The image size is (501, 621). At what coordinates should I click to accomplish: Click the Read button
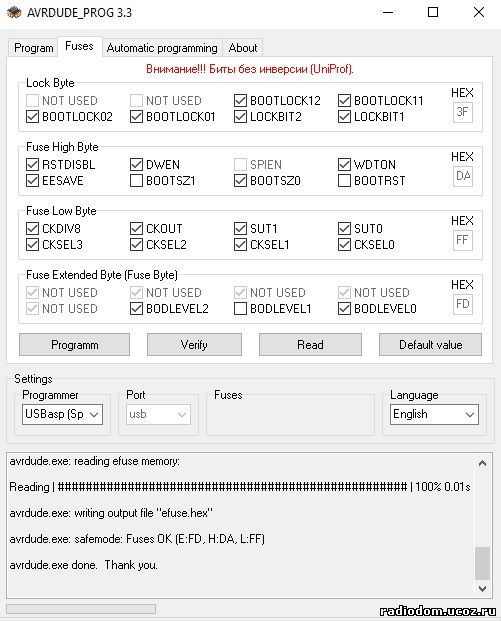click(310, 345)
